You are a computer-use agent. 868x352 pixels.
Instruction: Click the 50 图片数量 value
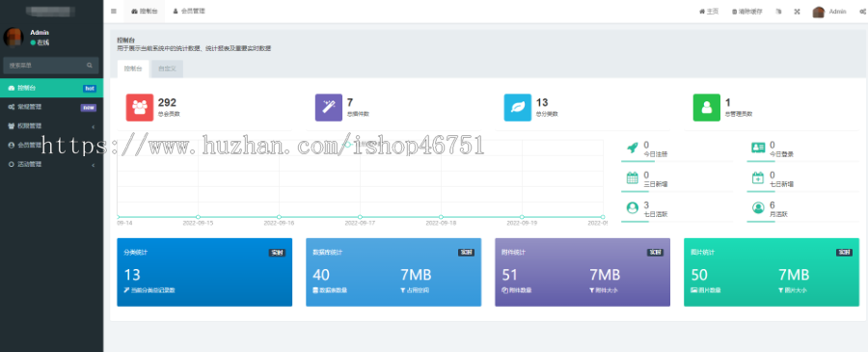tap(700, 275)
